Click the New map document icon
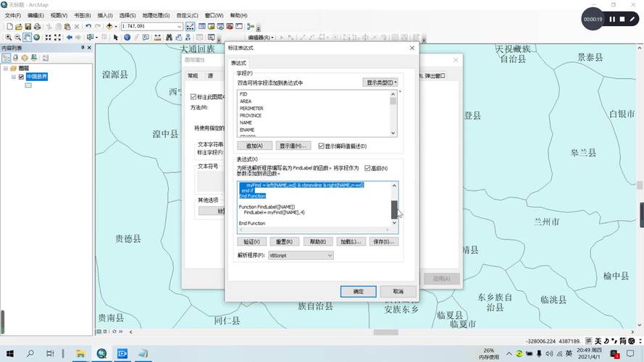Image resolution: width=644 pixels, height=362 pixels. tap(9, 27)
